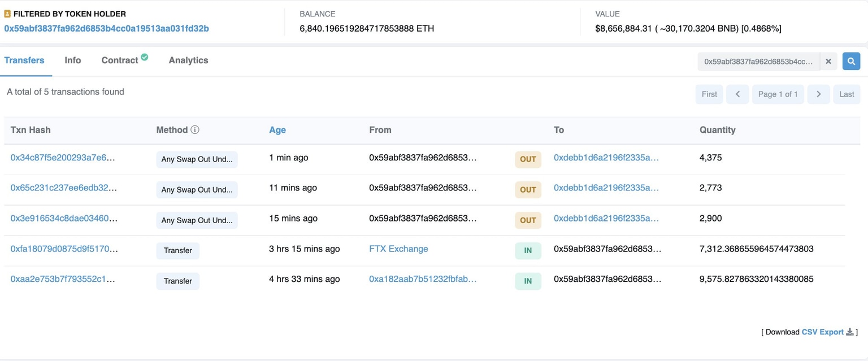Open the Any Swap Out method label
868x361 pixels.
[x=197, y=159]
